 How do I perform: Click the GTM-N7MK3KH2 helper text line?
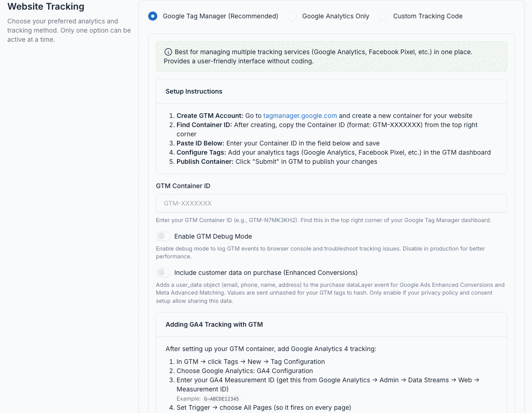[x=323, y=220]
